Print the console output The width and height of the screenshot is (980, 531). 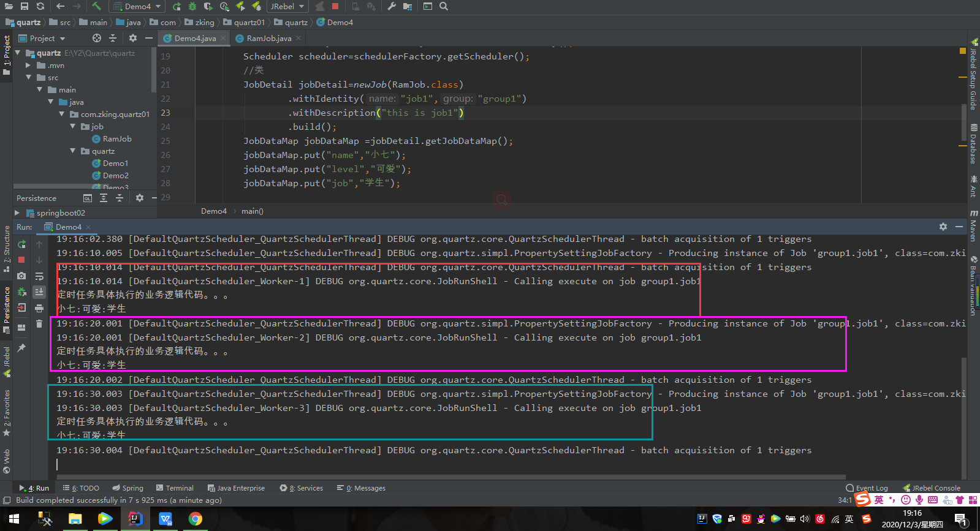pyautogui.click(x=39, y=307)
